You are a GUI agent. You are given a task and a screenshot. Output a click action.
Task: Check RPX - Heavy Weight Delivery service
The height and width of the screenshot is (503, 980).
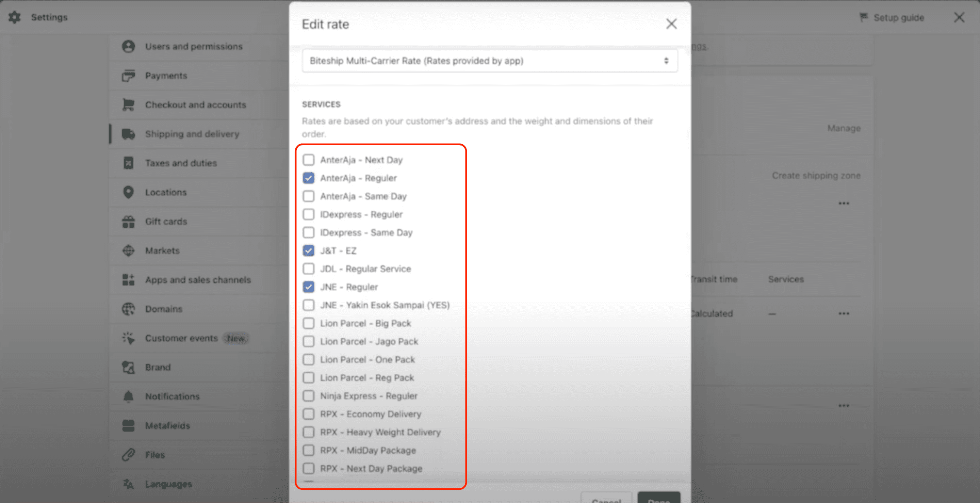click(x=309, y=432)
